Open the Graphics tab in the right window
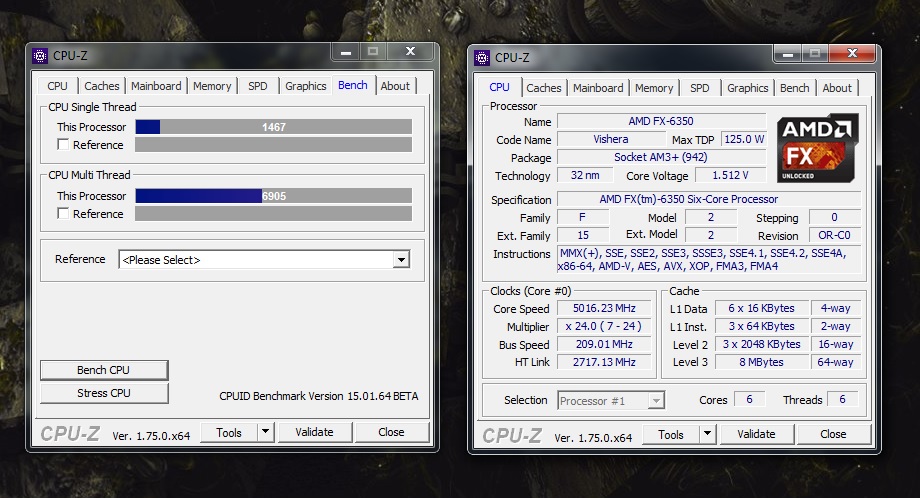Viewport: 920px width, 498px height. [x=748, y=88]
